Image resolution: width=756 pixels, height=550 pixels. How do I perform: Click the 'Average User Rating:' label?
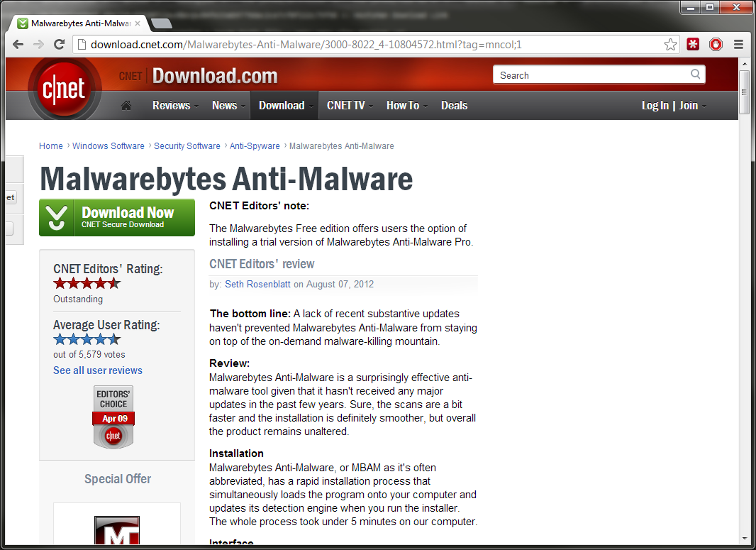[106, 325]
